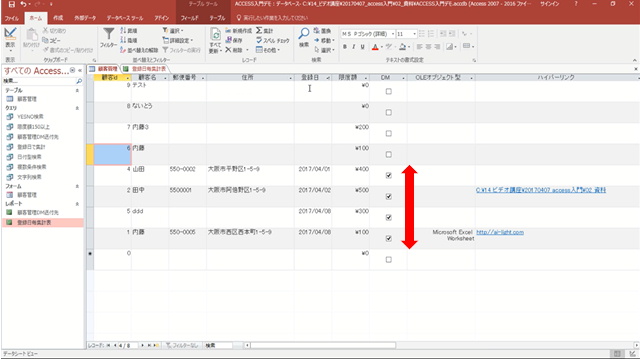
Task: Open the 顧客名 column header dropdown
Action: (x=165, y=78)
